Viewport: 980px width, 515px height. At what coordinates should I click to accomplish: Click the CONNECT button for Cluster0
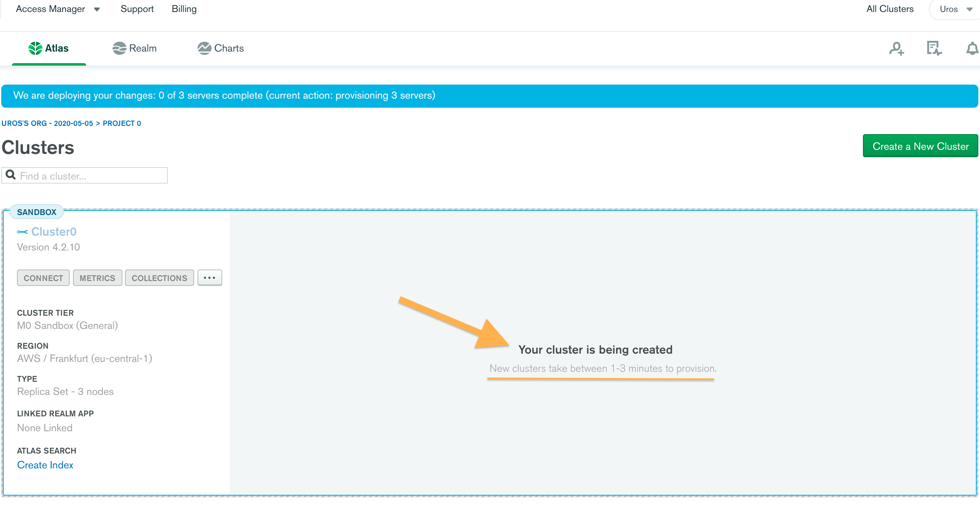click(43, 278)
